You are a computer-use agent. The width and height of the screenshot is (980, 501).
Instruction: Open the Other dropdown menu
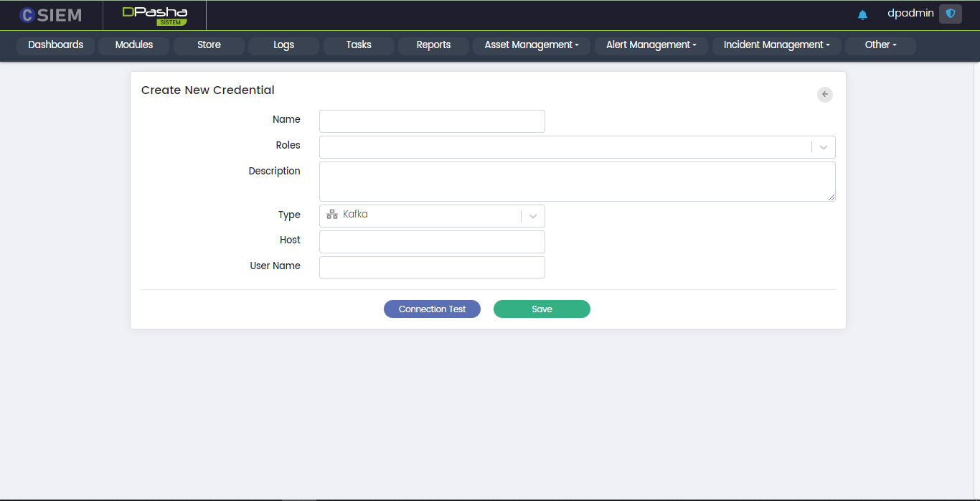pos(880,45)
